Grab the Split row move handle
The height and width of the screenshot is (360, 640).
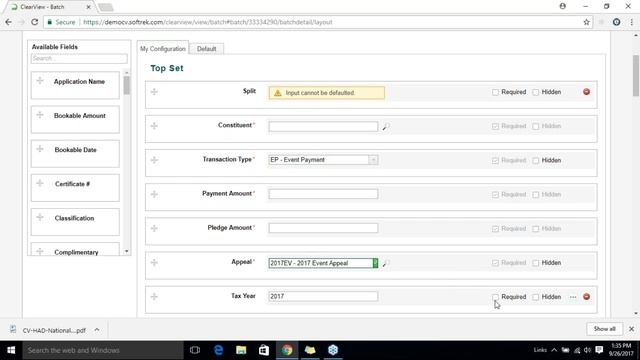pos(154,92)
